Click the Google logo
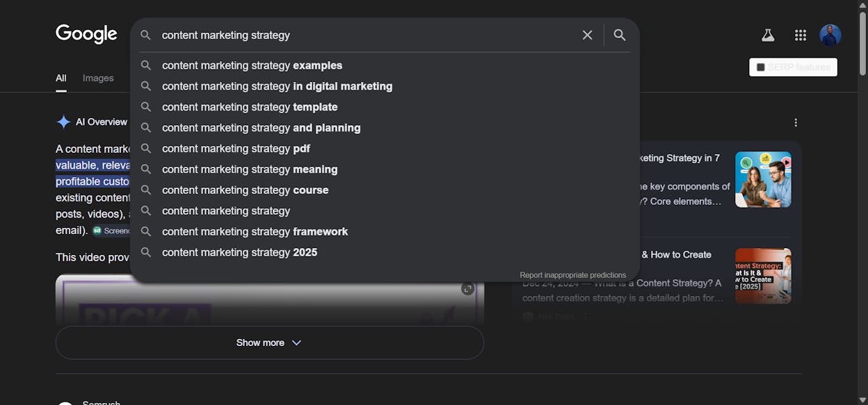This screenshot has width=868, height=405. click(x=86, y=34)
